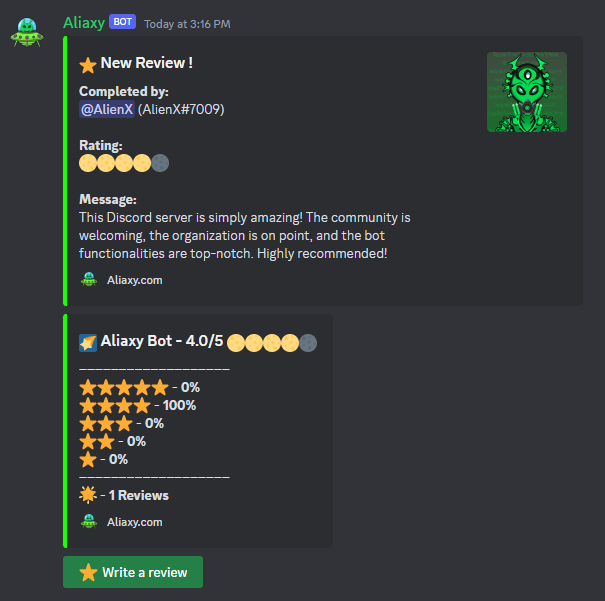Click the star icon beside New Review

88,65
